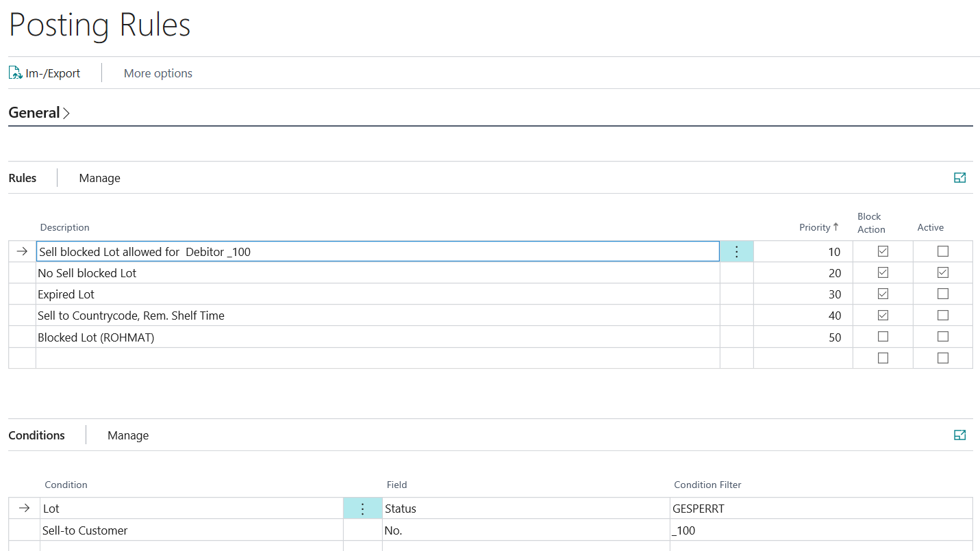The image size is (980, 551).
Task: Click the row arrow beside Debitor _100 rule
Action: click(22, 252)
